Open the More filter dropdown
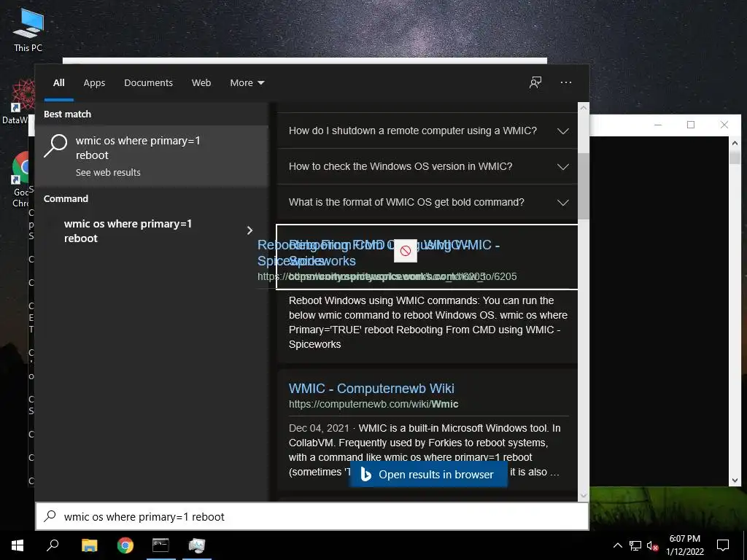 (x=247, y=83)
